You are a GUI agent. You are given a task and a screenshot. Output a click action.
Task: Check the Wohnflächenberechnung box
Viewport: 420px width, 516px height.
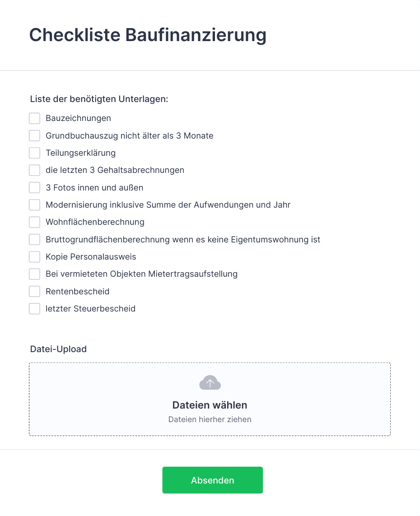pos(35,222)
